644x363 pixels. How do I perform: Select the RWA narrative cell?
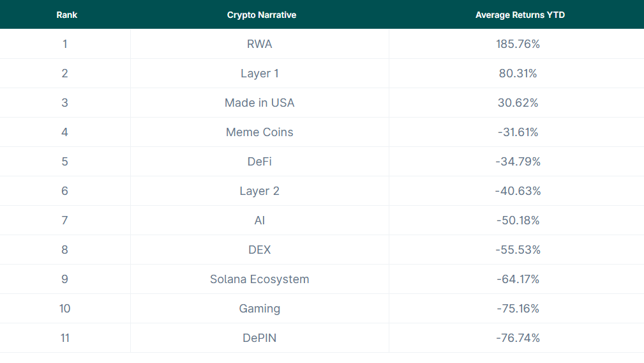point(260,44)
